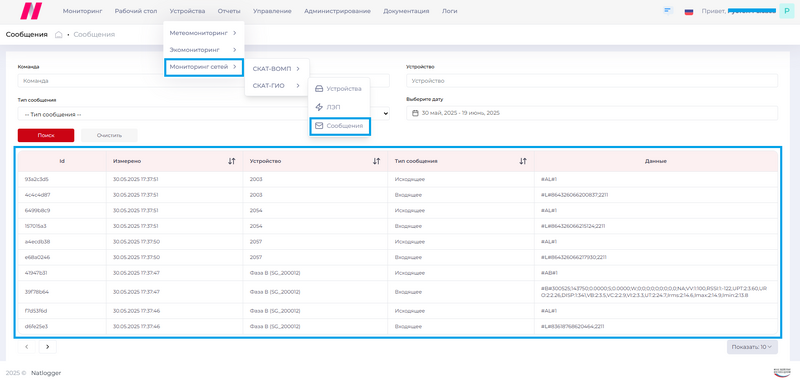This screenshot has width=800, height=383.
Task: Open the chat notifications icon
Action: 668,10
